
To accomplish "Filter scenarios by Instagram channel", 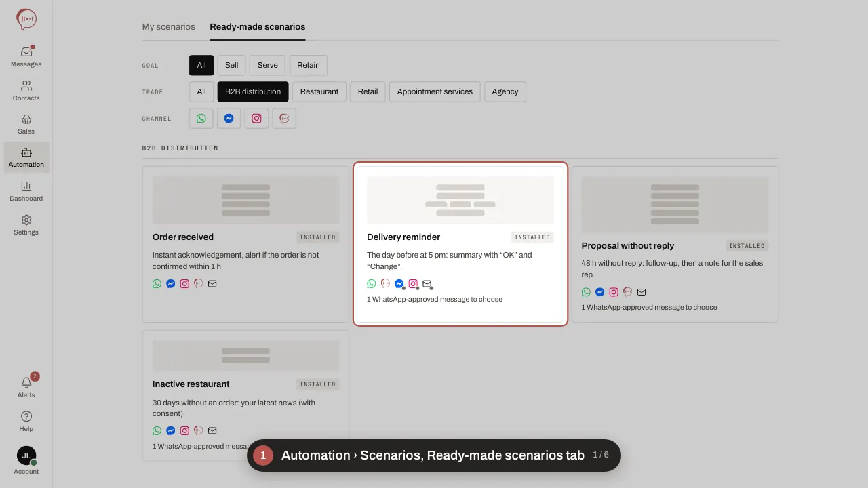I will click(x=257, y=119).
